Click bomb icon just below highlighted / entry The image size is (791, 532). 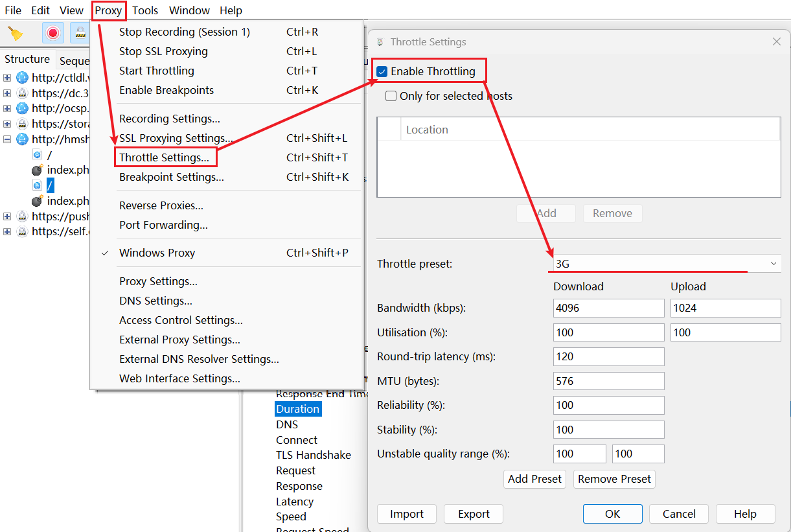click(38, 201)
